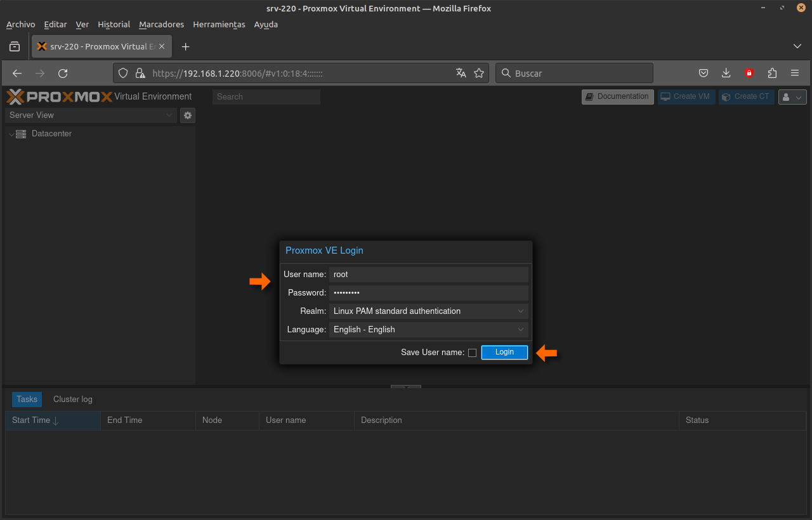The image size is (812, 520).
Task: Reload the current page
Action: [63, 73]
